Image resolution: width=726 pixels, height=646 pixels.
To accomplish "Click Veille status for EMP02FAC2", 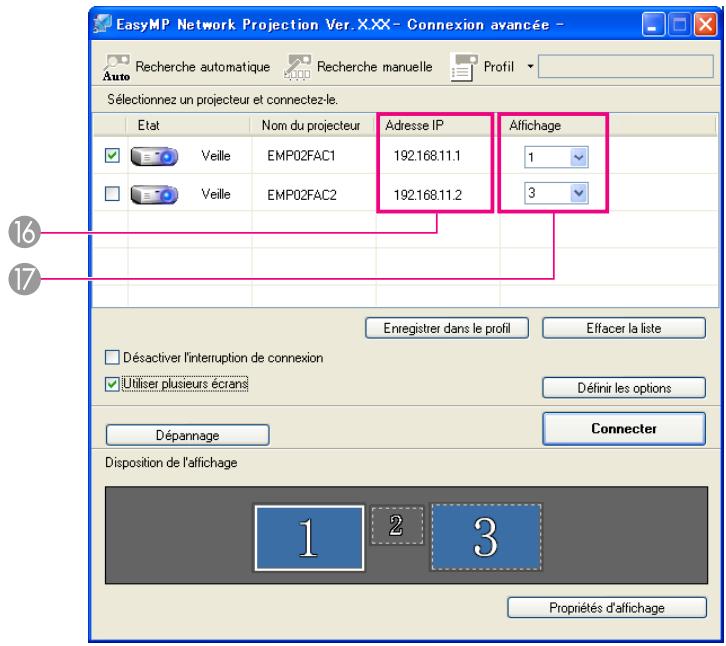I will coord(216,194).
